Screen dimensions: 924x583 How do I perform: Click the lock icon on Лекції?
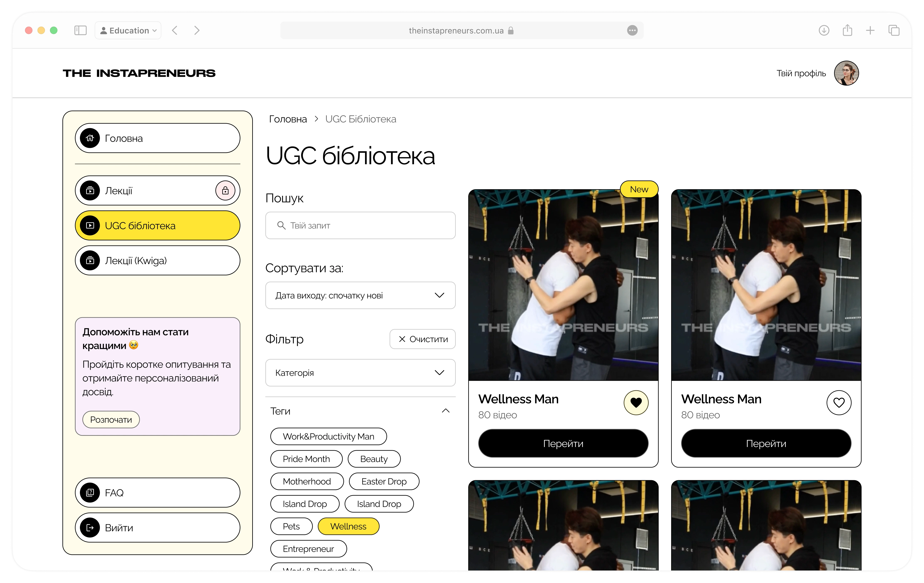pos(225,191)
